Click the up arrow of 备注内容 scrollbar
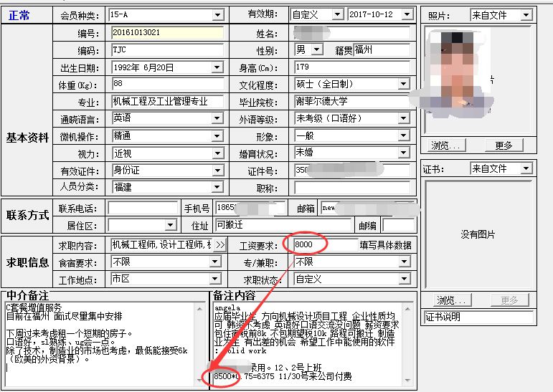This screenshot has width=553, height=392. tap(407, 309)
